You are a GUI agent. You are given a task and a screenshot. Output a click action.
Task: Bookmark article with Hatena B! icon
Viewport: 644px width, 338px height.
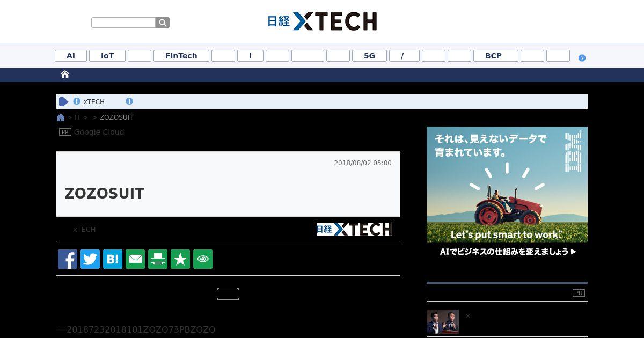113,259
